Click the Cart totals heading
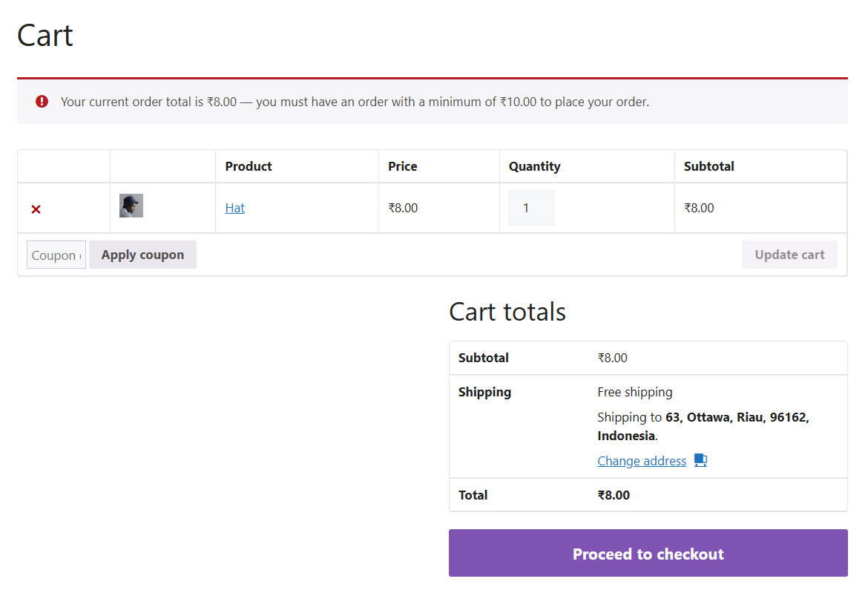This screenshot has width=868, height=596. tap(507, 312)
